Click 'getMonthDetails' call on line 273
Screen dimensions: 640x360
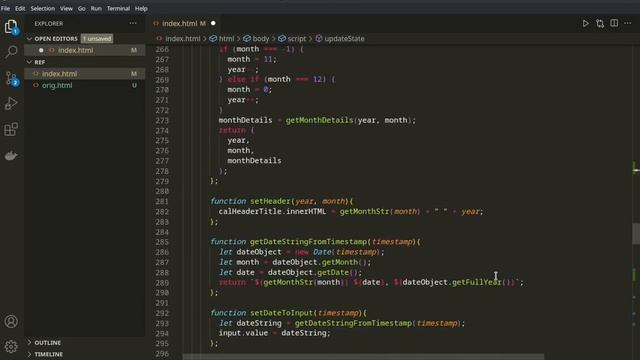click(x=319, y=120)
